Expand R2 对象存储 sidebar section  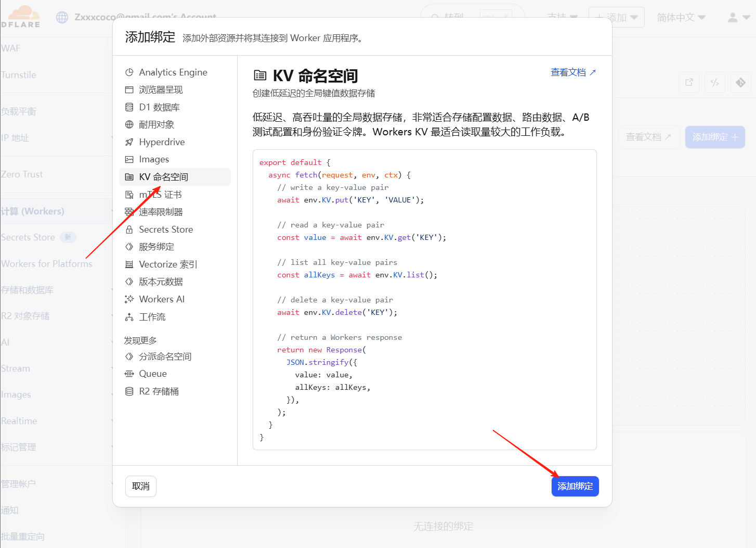[x=56, y=316]
